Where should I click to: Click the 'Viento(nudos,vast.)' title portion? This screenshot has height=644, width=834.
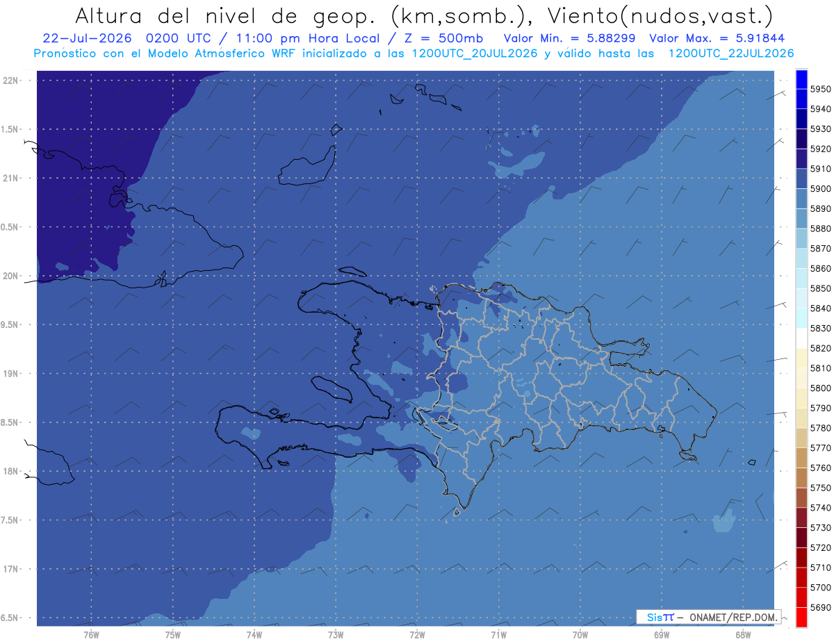coord(660,15)
